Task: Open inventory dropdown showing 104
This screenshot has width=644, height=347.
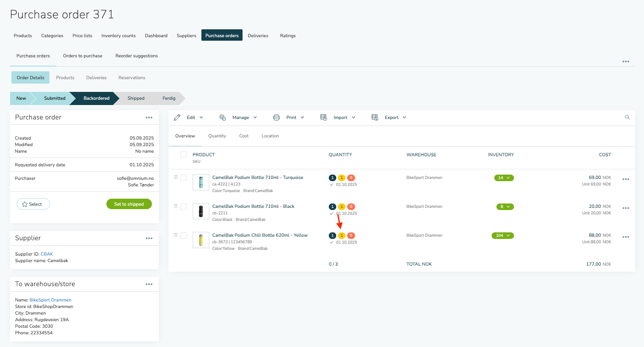Action: pos(503,235)
